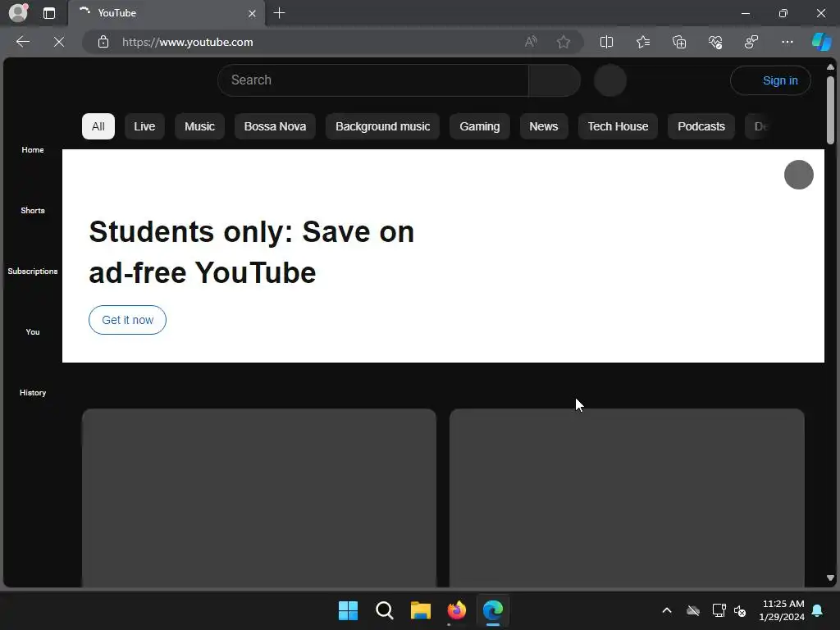The width and height of the screenshot is (840, 630).
Task: Activate Read aloud icon
Action: coord(531,42)
